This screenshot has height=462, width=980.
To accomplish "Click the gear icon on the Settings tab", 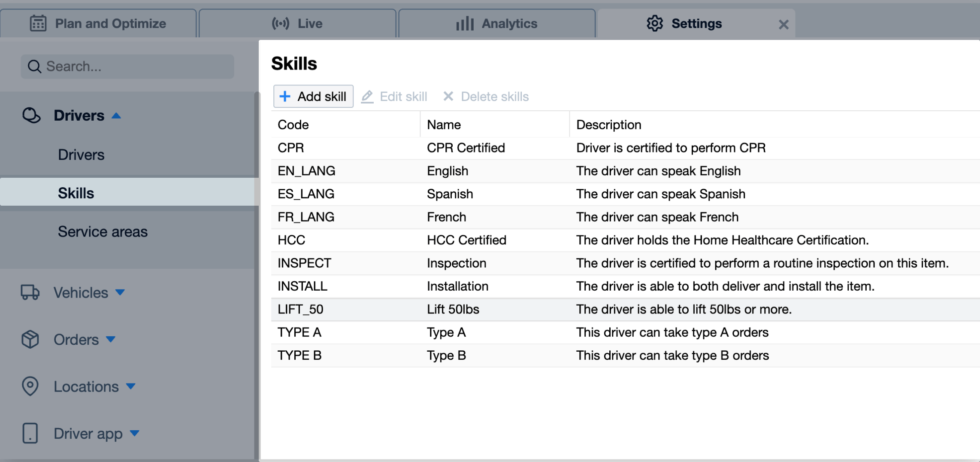I will pyautogui.click(x=655, y=24).
